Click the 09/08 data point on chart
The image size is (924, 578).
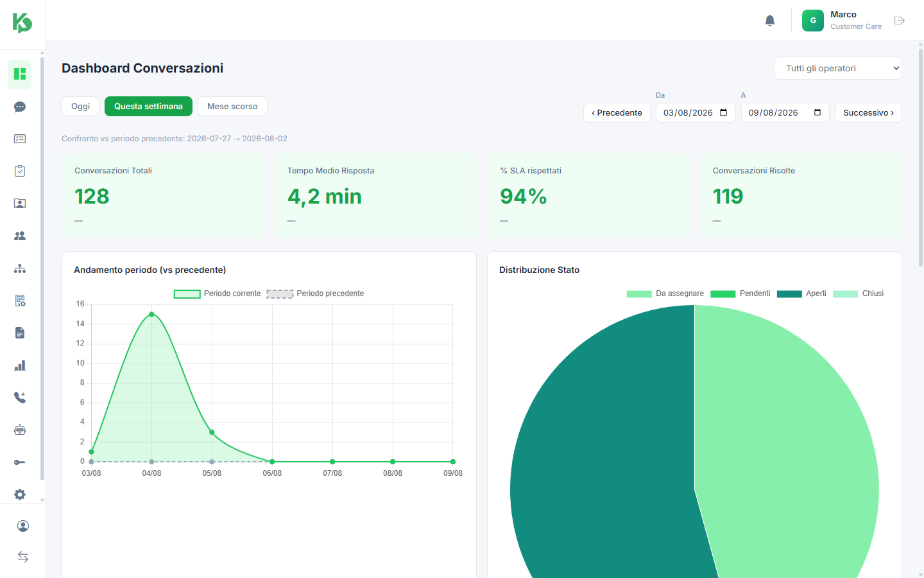(453, 462)
